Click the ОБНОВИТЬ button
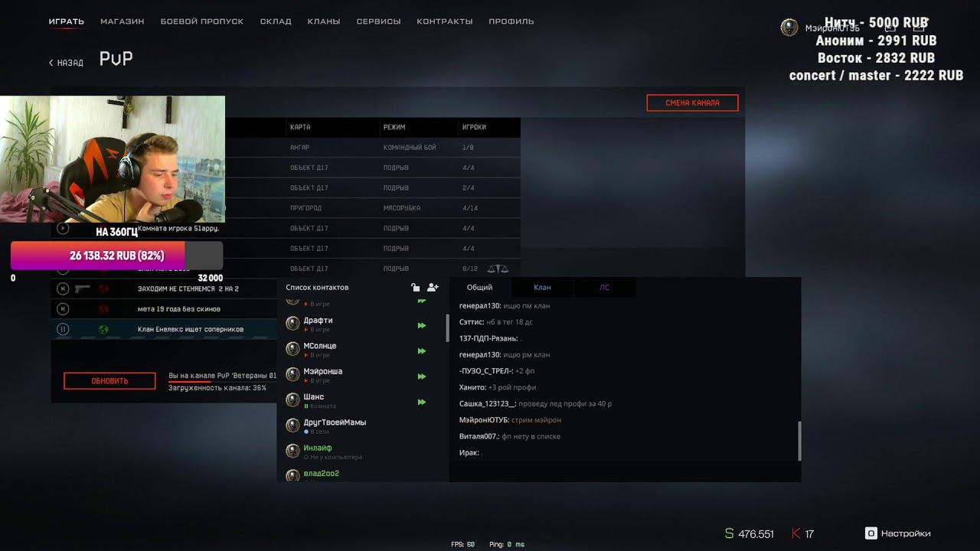Viewport: 980px width, 551px height. coord(109,380)
